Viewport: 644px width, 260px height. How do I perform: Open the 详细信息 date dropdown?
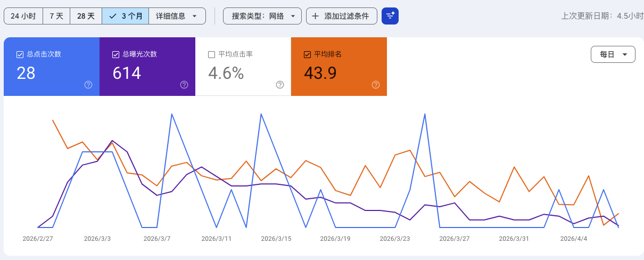click(177, 16)
